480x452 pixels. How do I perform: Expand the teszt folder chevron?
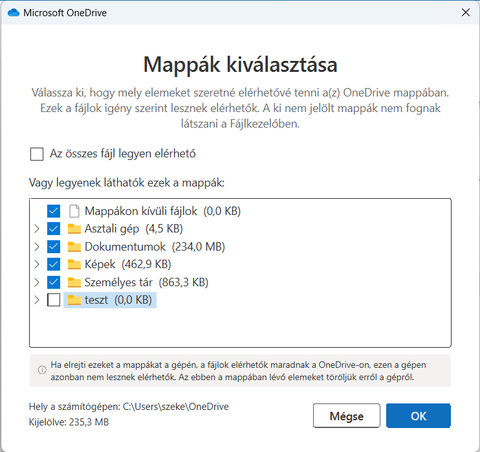[37, 300]
